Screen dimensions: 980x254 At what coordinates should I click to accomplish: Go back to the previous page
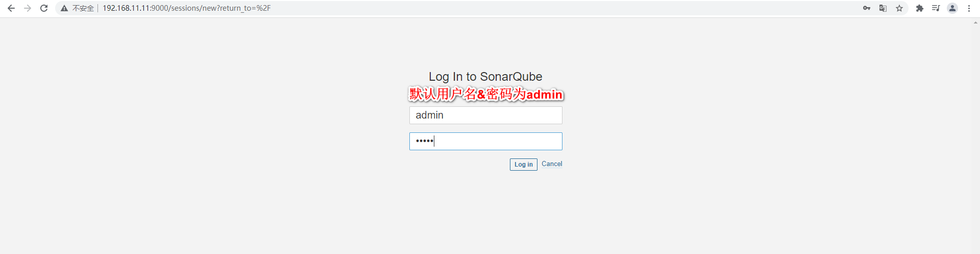pos(11,8)
